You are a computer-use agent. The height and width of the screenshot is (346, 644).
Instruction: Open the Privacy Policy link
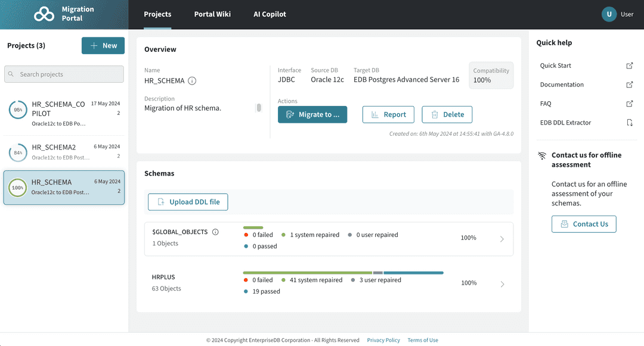383,340
